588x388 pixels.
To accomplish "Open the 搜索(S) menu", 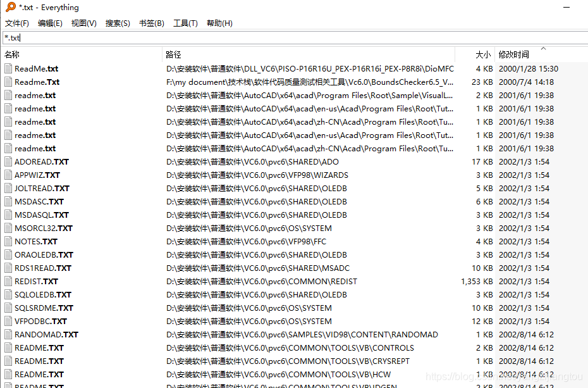I will [118, 23].
